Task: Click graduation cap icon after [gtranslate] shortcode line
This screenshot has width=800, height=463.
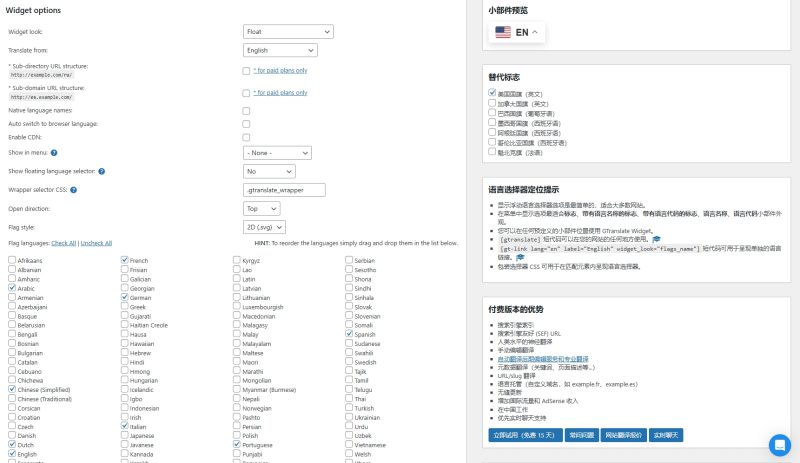Action: [657, 238]
